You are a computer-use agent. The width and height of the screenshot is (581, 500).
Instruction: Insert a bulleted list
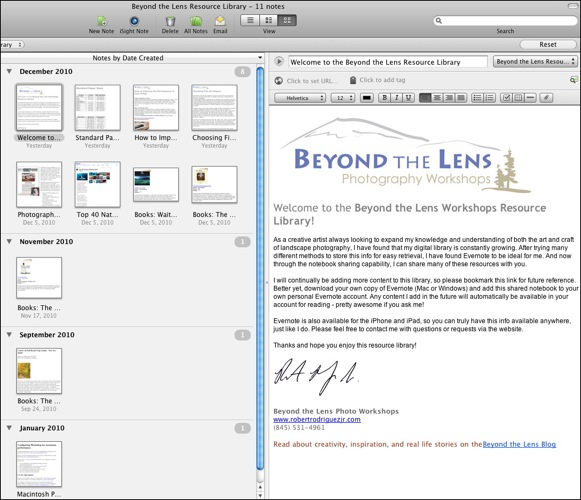pos(478,98)
